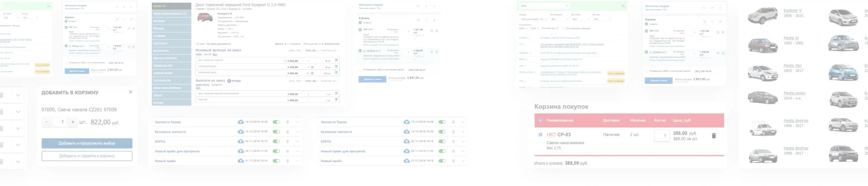Screen dimensions: 868x186
Task: Expand 'Запчасти Toyota' row chevron, right price list
Action: [x=463, y=122]
